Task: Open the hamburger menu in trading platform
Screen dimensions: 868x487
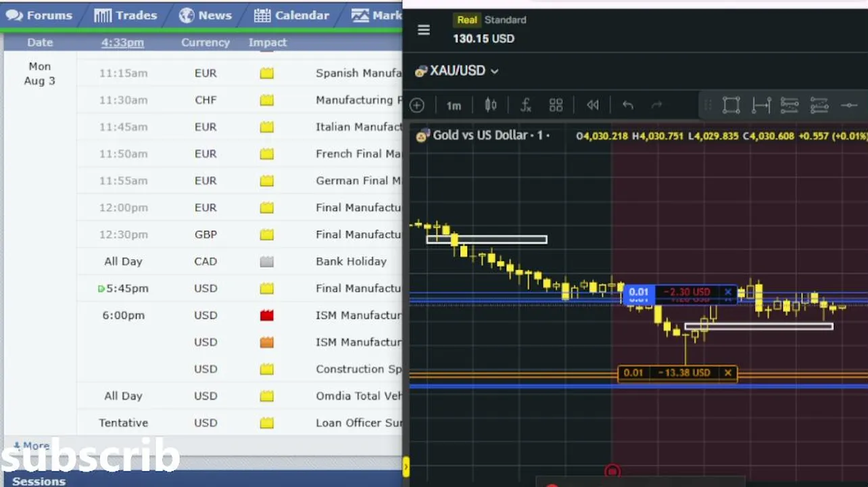Action: point(424,30)
